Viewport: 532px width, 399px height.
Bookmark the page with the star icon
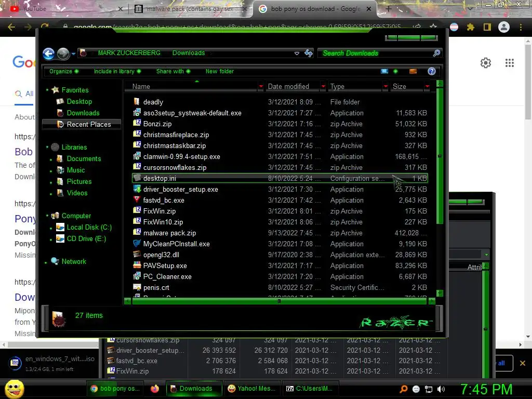tap(433, 27)
